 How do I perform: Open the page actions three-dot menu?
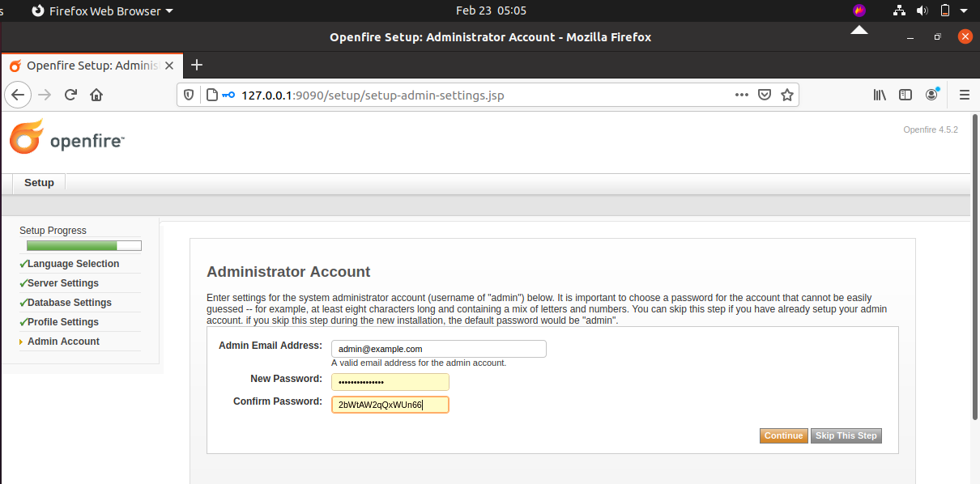click(x=742, y=95)
